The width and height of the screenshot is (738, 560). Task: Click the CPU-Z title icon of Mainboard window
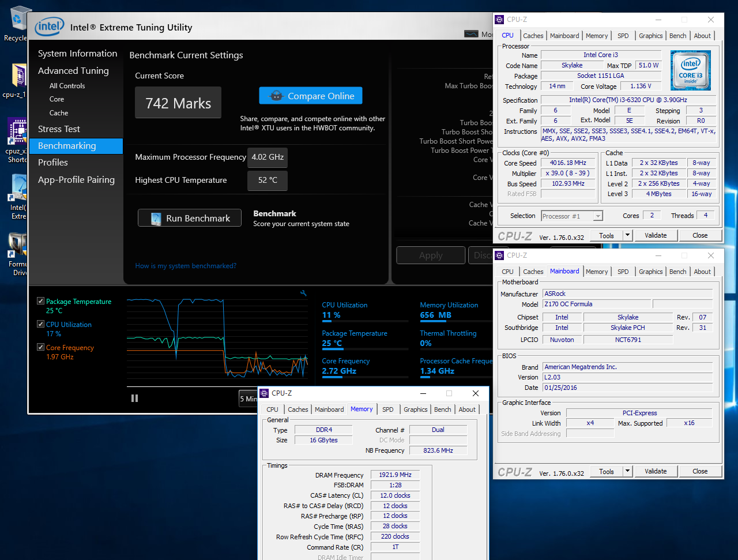499,255
